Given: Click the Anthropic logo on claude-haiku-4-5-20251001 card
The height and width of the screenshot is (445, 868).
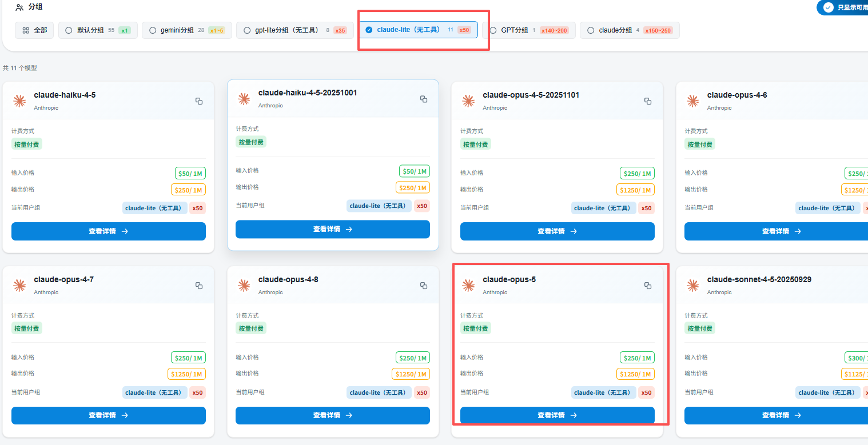Looking at the screenshot, I should 244,99.
